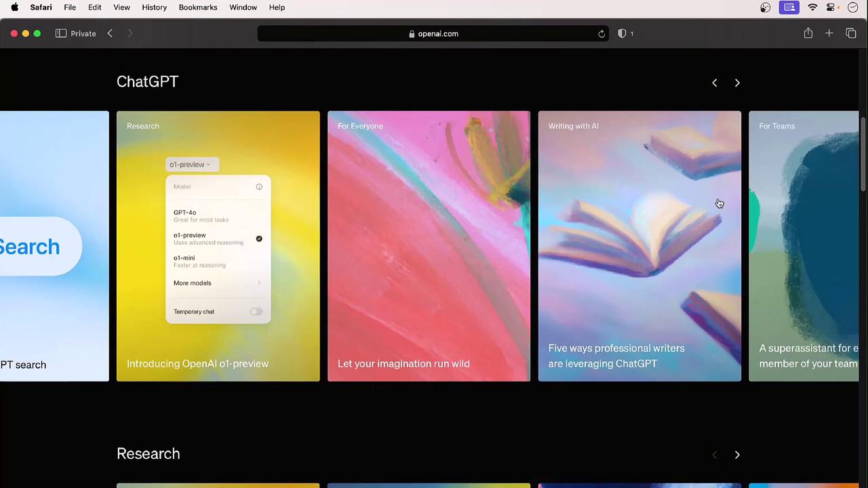The image size is (868, 488).
Task: Open 'Five ways professional writers' article
Action: point(639,246)
